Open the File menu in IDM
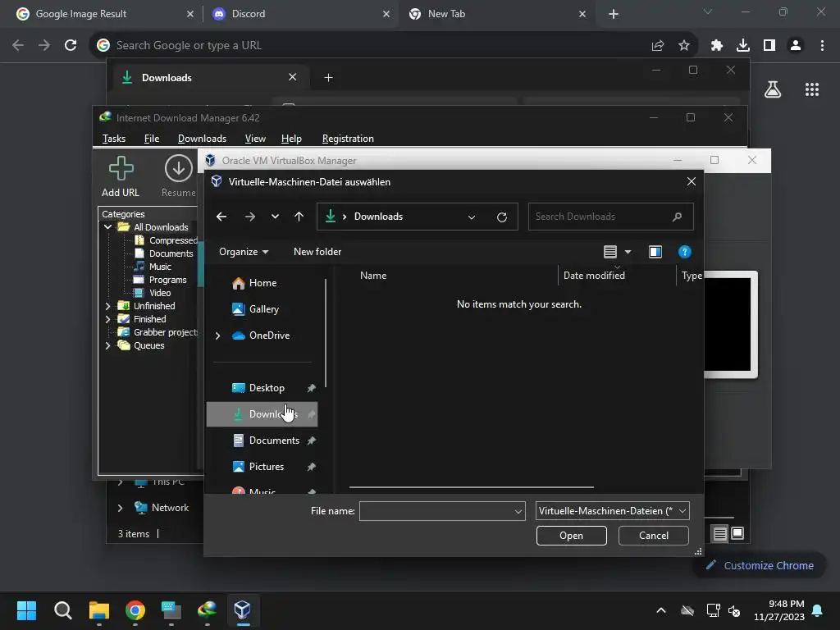 click(152, 139)
